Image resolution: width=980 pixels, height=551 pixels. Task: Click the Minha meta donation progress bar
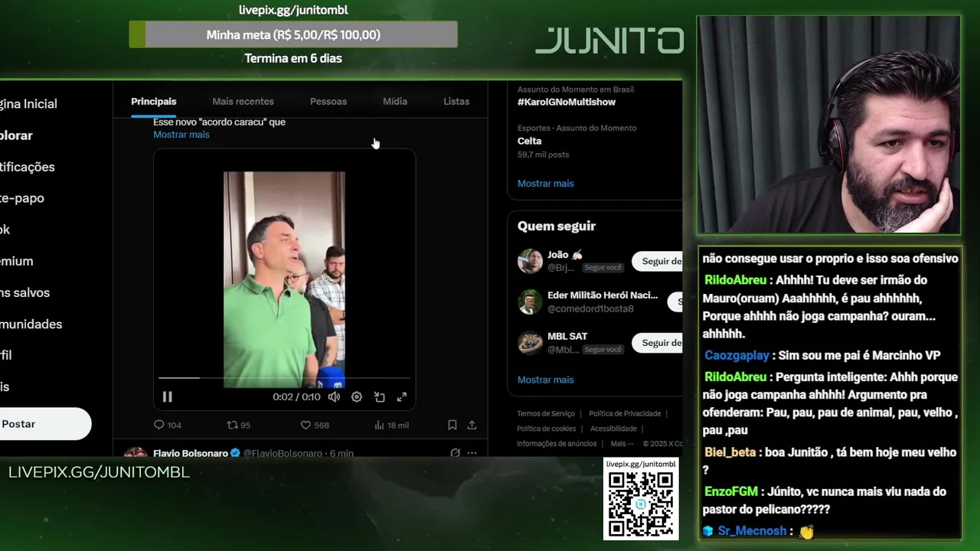click(293, 34)
